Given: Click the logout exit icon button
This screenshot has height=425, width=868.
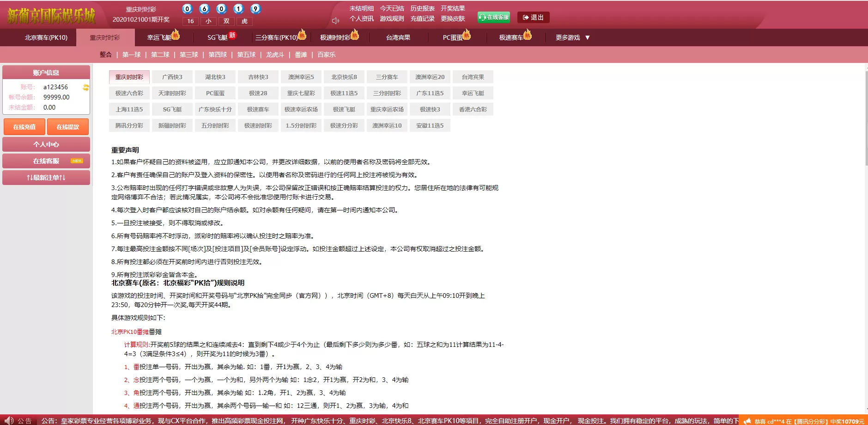Looking at the screenshot, I should [x=525, y=17].
